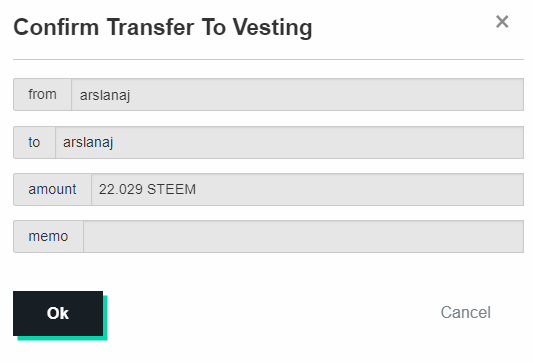Screen dimensions: 533x363
Task: Focus the from account input field
Action: coord(297,94)
